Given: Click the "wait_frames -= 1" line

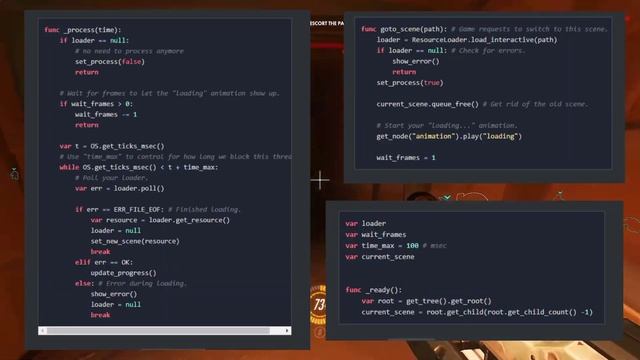Looking at the screenshot, I should click(106, 115).
